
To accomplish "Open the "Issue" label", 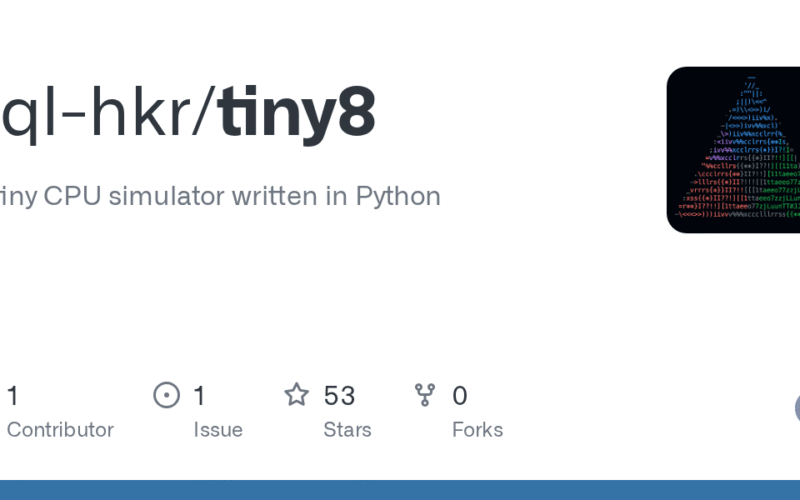I will 218,430.
